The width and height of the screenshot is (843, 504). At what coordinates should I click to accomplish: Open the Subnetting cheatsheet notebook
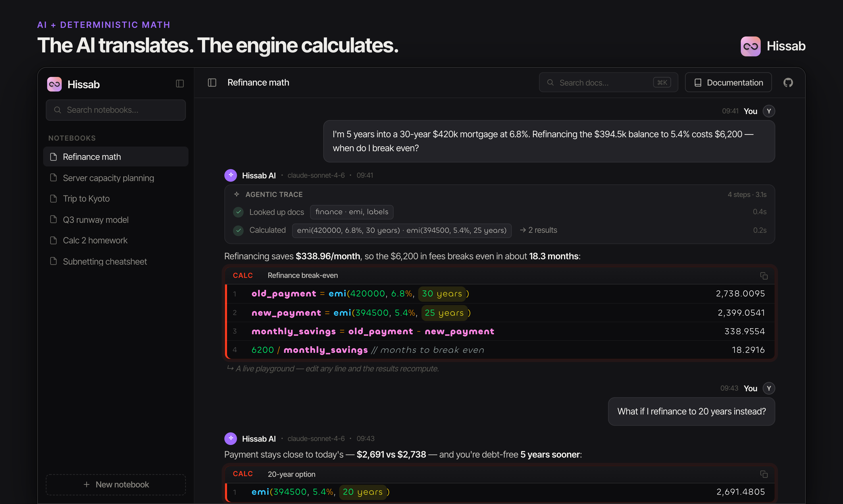(115, 262)
